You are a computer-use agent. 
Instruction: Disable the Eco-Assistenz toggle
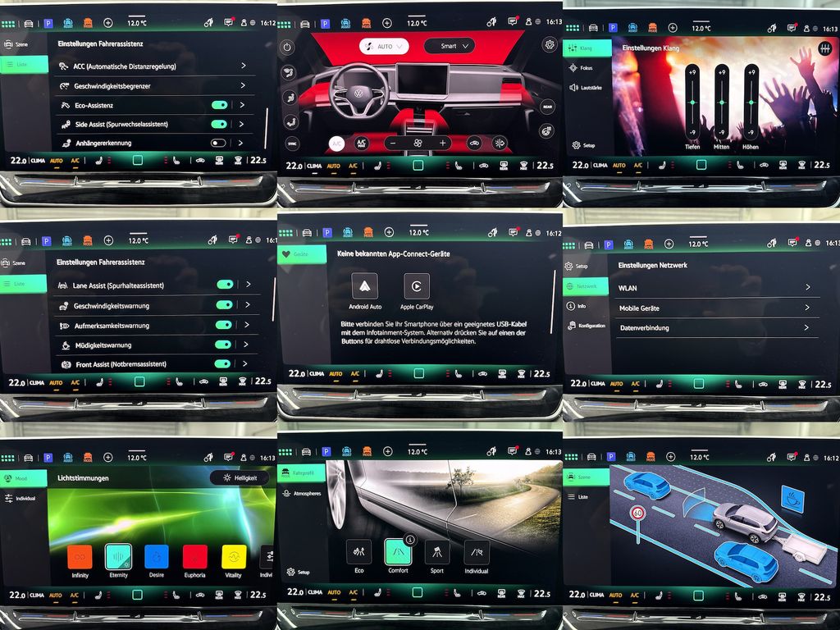219,105
